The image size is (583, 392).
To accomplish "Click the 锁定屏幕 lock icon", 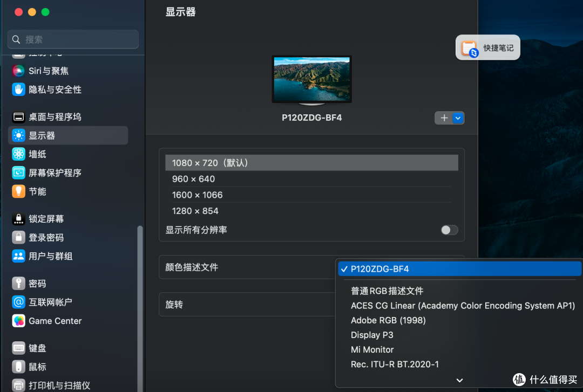I will click(18, 219).
